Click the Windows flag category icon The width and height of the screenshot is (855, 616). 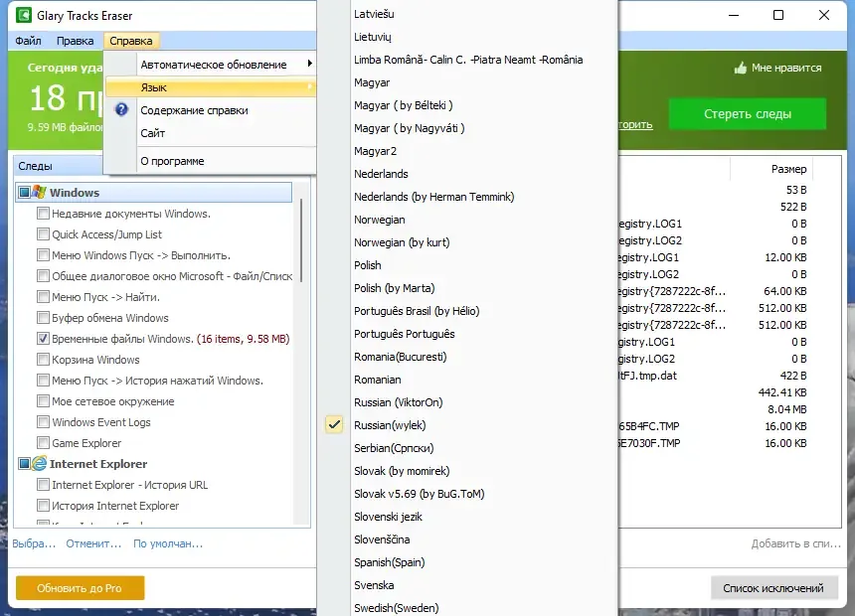pos(39,192)
